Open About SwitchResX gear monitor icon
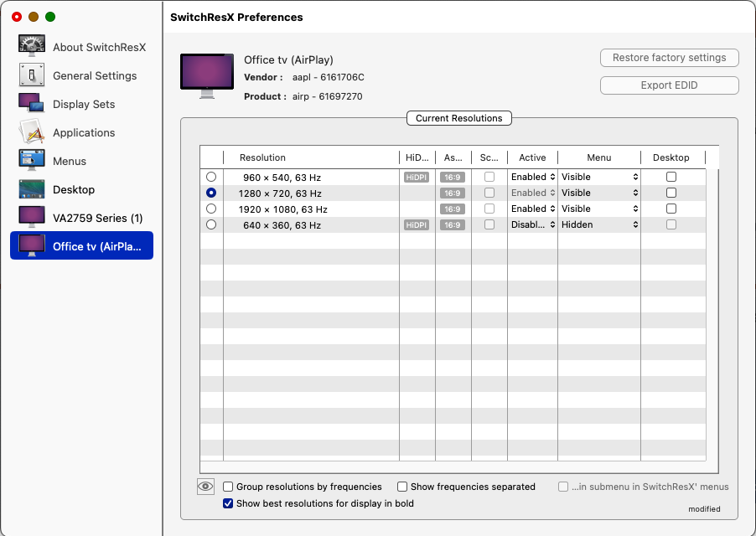The image size is (756, 536). (x=32, y=46)
